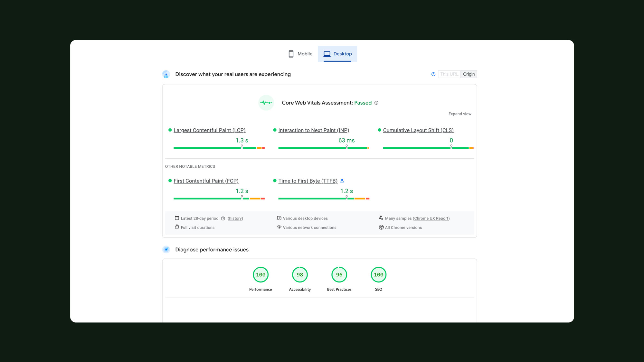Open Interaction to Next Paint (INP) link
644x362 pixels.
pyautogui.click(x=314, y=130)
